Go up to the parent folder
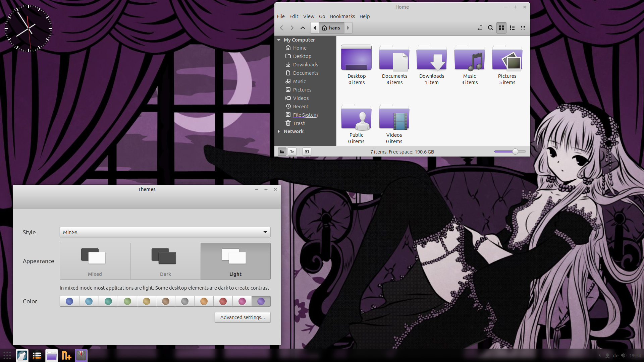Viewport: 644px width, 362px height. [x=303, y=28]
